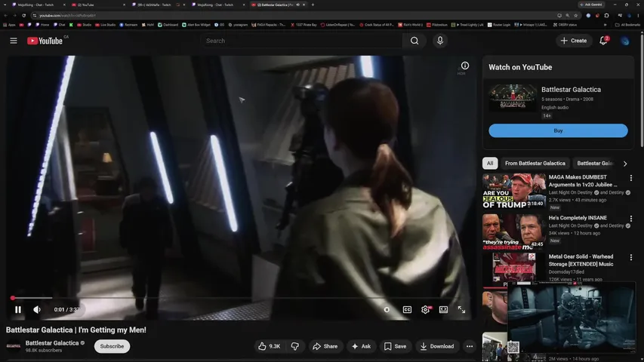Open the video info card icon
644x362 pixels.
(464, 66)
